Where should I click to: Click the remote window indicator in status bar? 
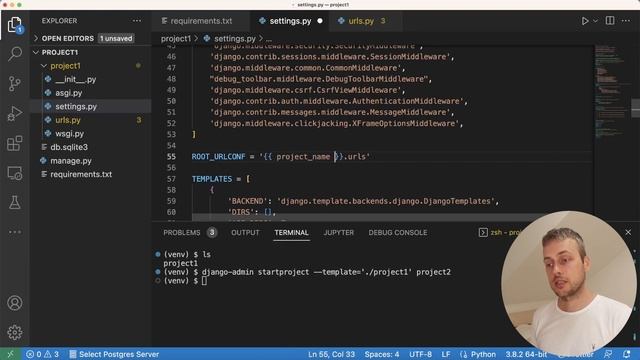point(10,354)
